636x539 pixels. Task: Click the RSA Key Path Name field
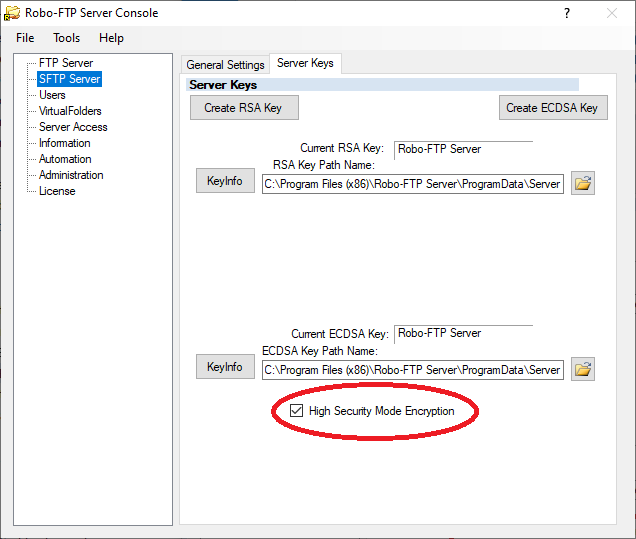413,184
